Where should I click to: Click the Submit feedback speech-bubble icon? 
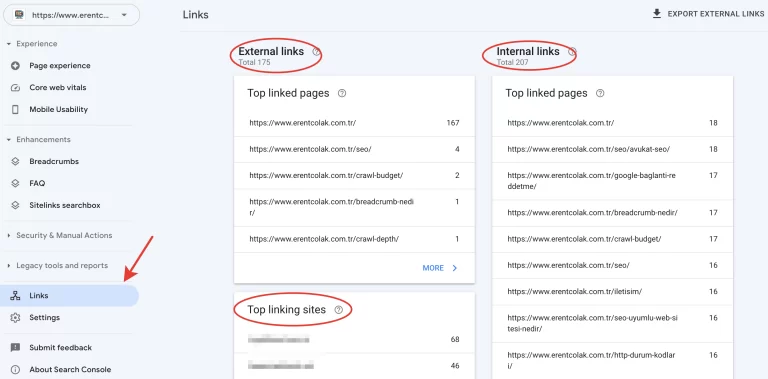click(x=15, y=348)
